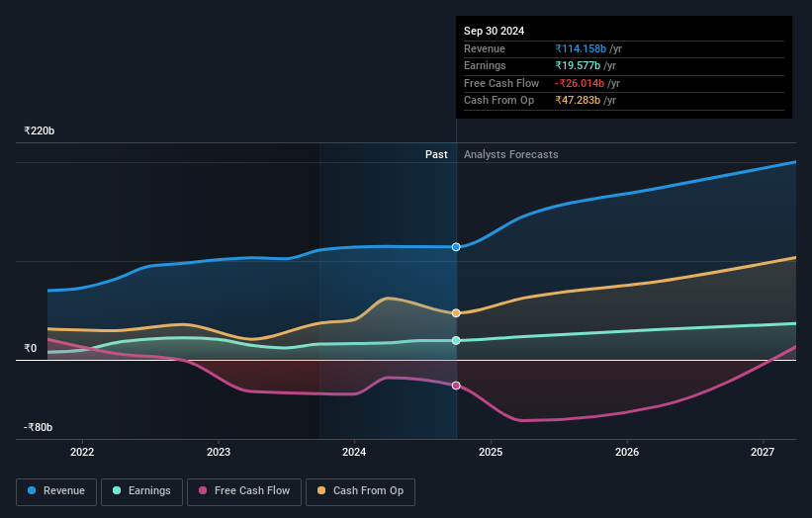Toggle the Cash From Op legend button
Screen dimensions: 812x518
coord(360,491)
